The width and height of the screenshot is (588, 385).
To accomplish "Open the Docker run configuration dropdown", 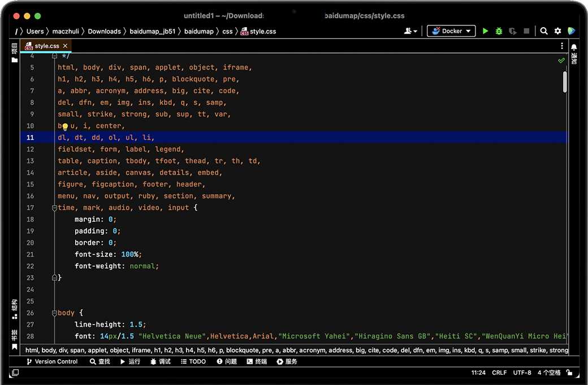I will click(451, 31).
